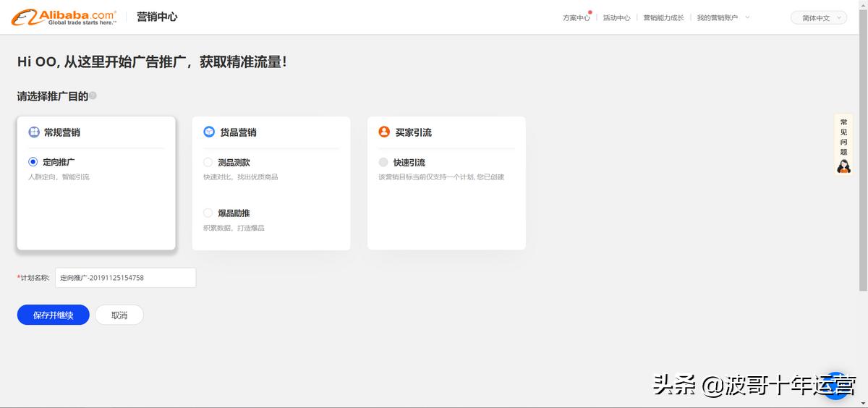Open 方案中心 in top navigation
868x408 pixels.
[x=576, y=18]
